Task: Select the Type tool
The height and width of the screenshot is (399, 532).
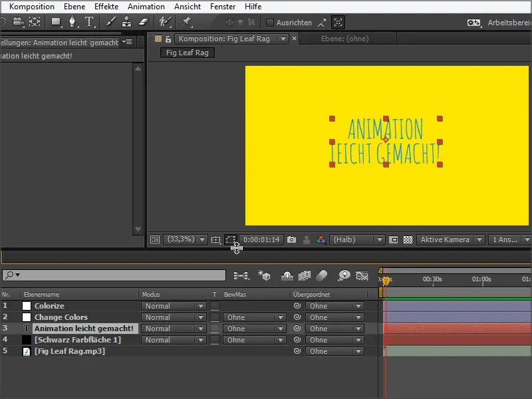Action: (x=88, y=21)
